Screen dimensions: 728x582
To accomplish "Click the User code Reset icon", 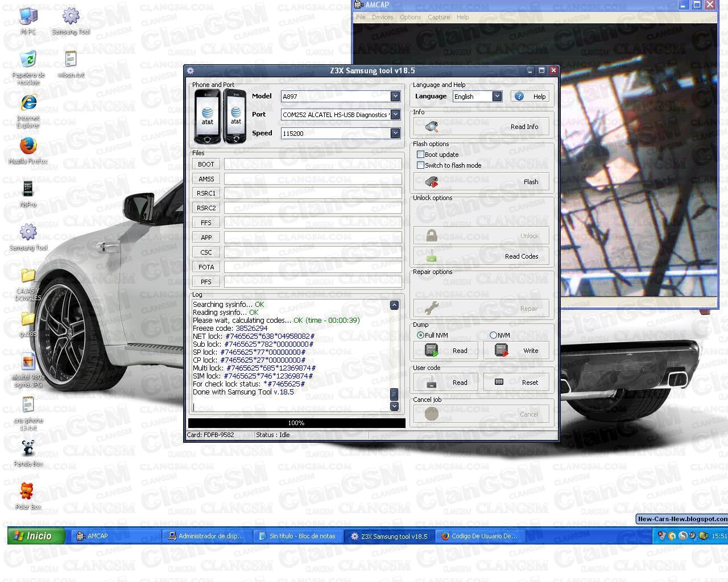I will (499, 382).
